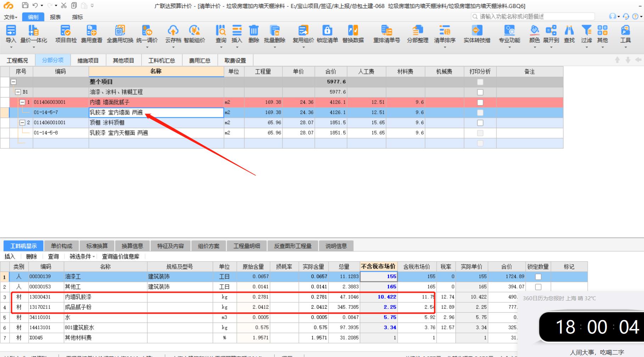This screenshot has width=644, height=357.
Task: Click 查询造价信息库 button
Action: [121, 257]
